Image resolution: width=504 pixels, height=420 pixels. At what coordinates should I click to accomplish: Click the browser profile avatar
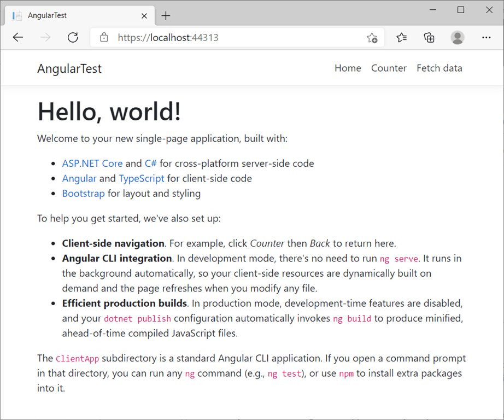(457, 37)
